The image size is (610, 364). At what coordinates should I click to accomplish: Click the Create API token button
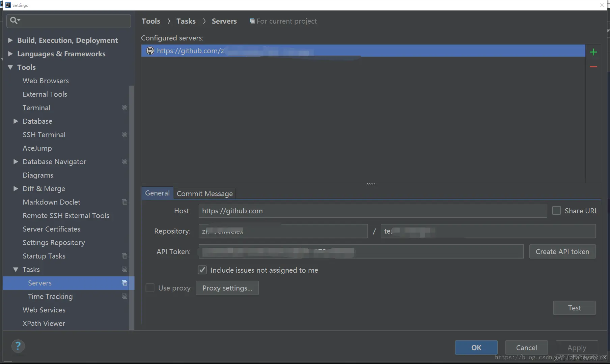tap(562, 251)
